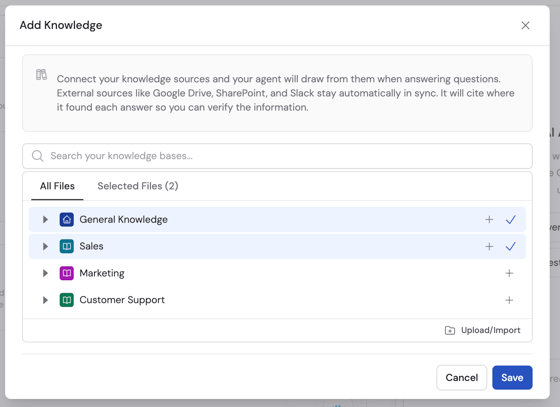Click the purple Marketing book icon
Viewport: 560px width, 407px height.
[66, 273]
